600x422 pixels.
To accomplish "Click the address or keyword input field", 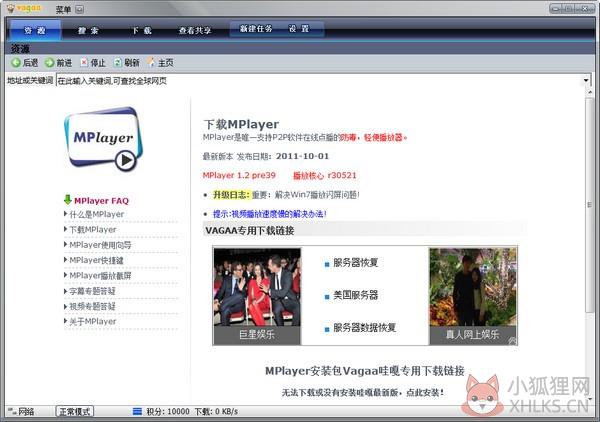I will tap(319, 80).
